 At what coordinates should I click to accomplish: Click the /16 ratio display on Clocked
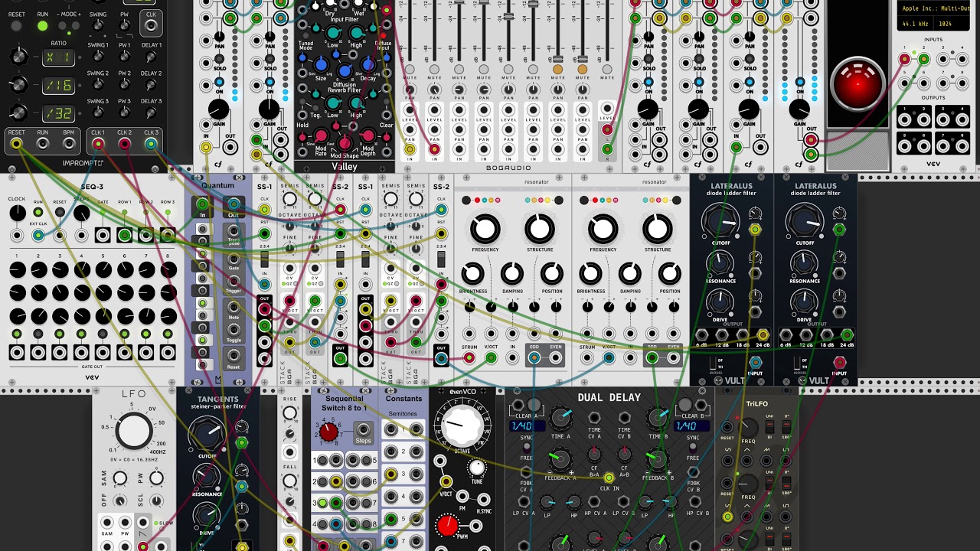[57, 86]
